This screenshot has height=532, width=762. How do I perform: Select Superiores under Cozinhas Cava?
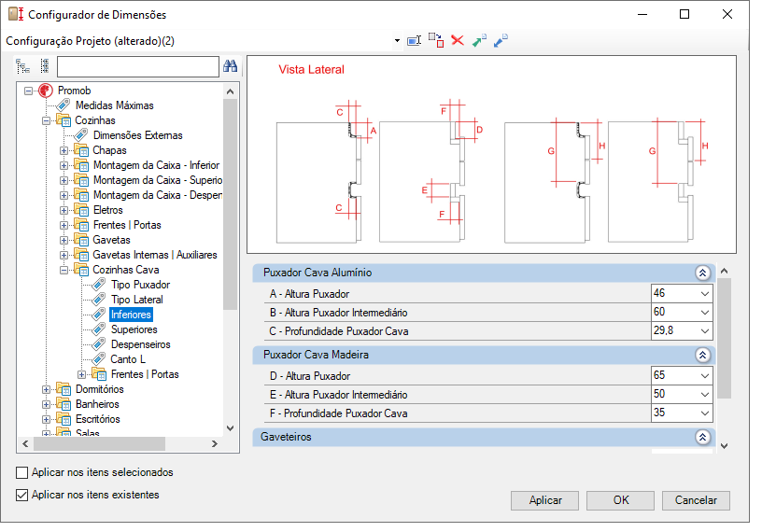(134, 329)
